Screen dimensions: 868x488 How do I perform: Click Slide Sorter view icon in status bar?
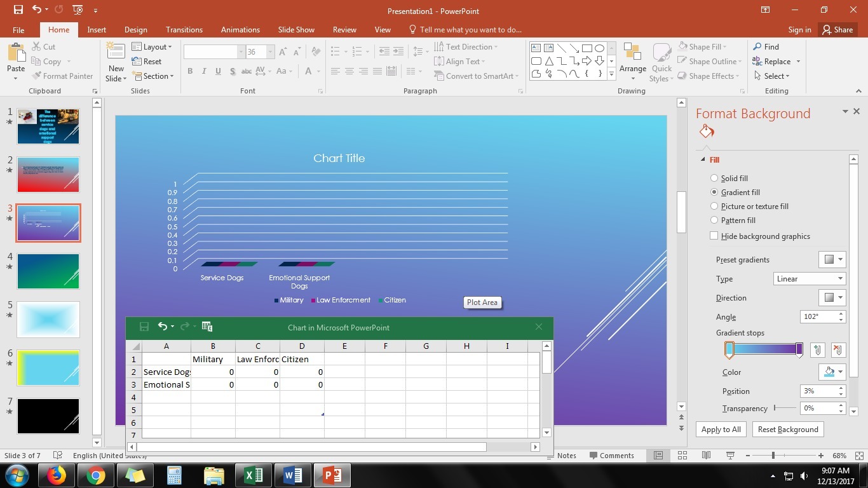(x=682, y=456)
